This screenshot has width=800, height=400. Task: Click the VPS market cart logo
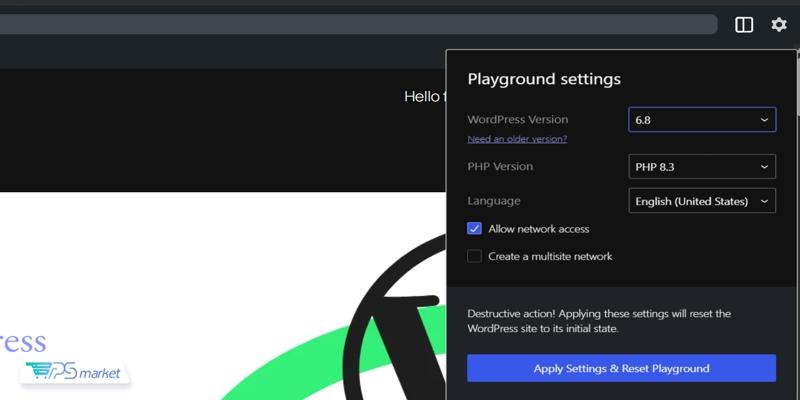(x=76, y=372)
